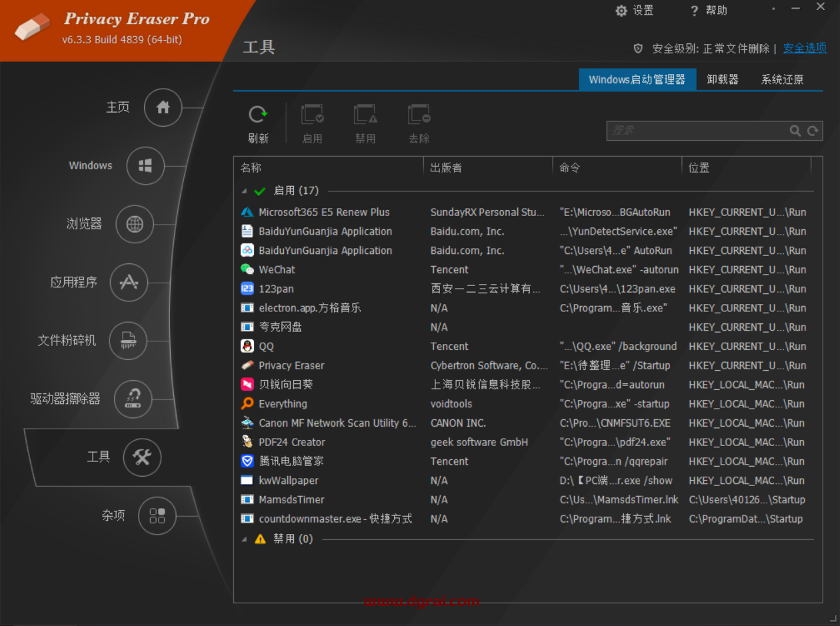Click the search magnifier icon
840x626 pixels.
click(x=795, y=131)
